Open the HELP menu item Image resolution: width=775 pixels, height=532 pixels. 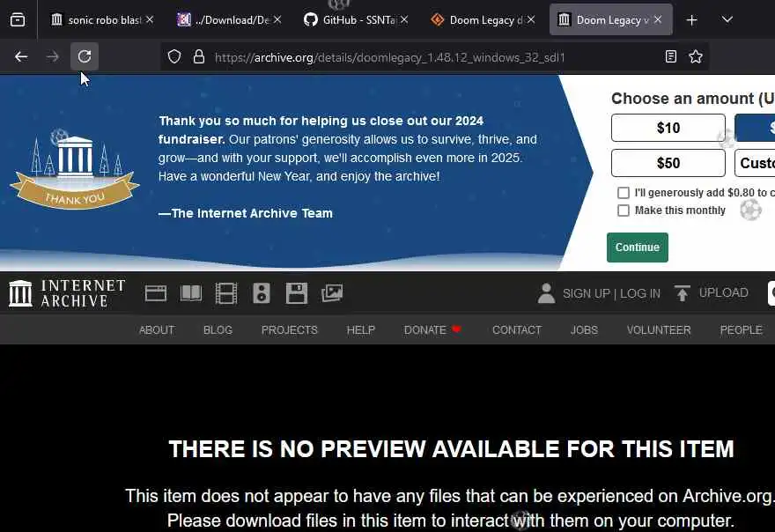click(x=361, y=329)
